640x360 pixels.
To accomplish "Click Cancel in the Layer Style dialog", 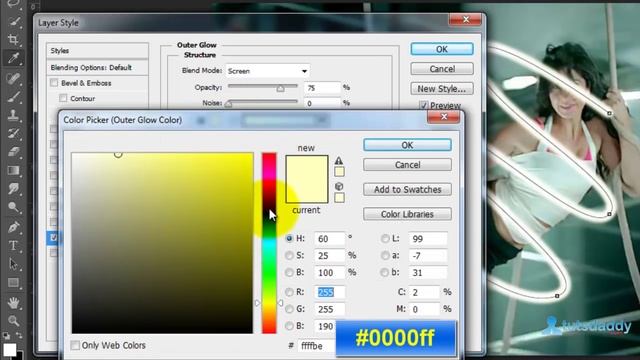I will click(x=442, y=69).
